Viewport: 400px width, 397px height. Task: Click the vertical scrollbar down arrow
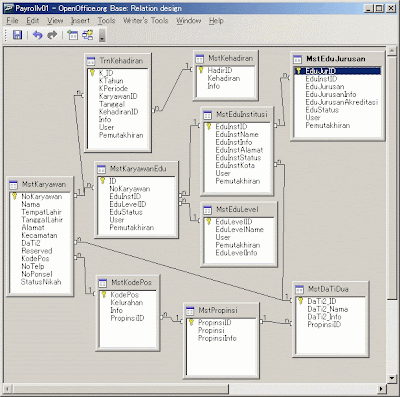[392, 378]
